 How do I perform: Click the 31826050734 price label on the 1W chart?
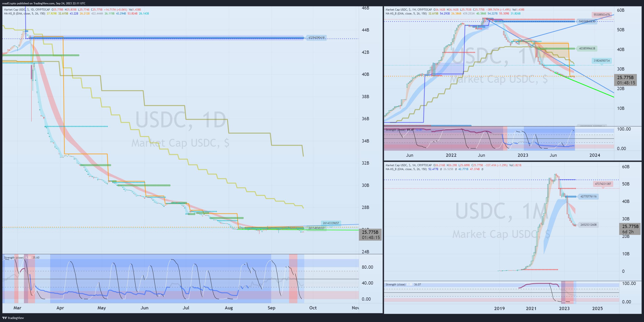(x=601, y=61)
